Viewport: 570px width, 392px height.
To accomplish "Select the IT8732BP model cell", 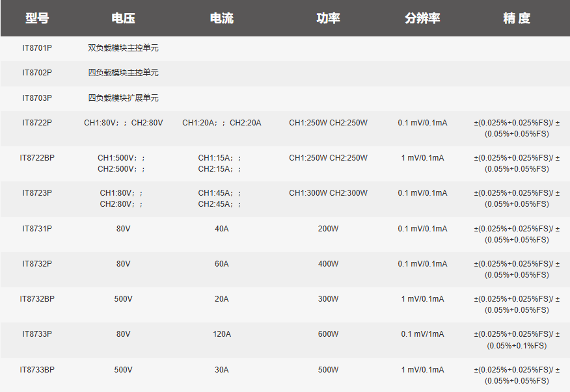I will (x=37, y=298).
